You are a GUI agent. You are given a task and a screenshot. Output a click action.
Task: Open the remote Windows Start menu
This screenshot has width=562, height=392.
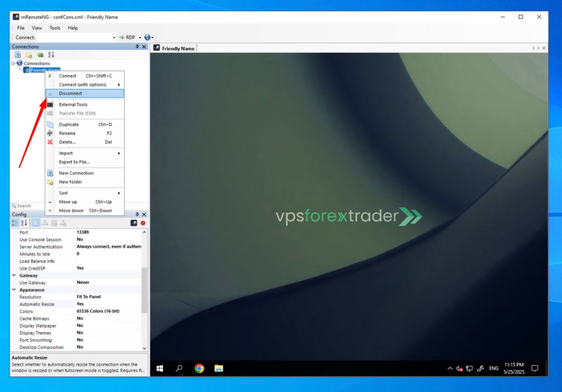(x=160, y=368)
